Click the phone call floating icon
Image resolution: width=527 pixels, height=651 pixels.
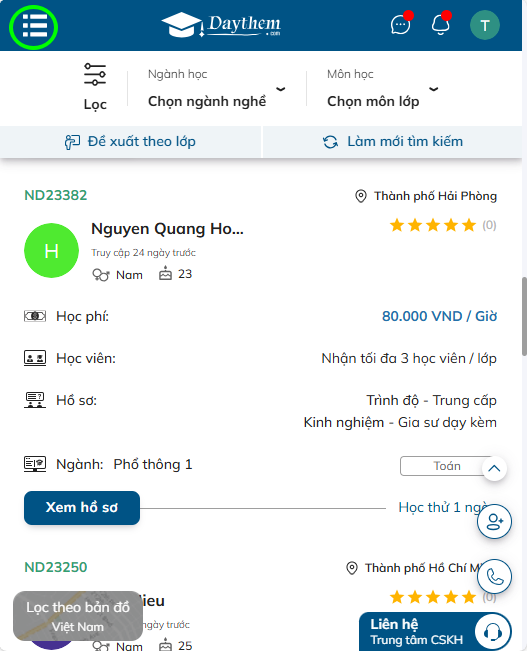494,576
